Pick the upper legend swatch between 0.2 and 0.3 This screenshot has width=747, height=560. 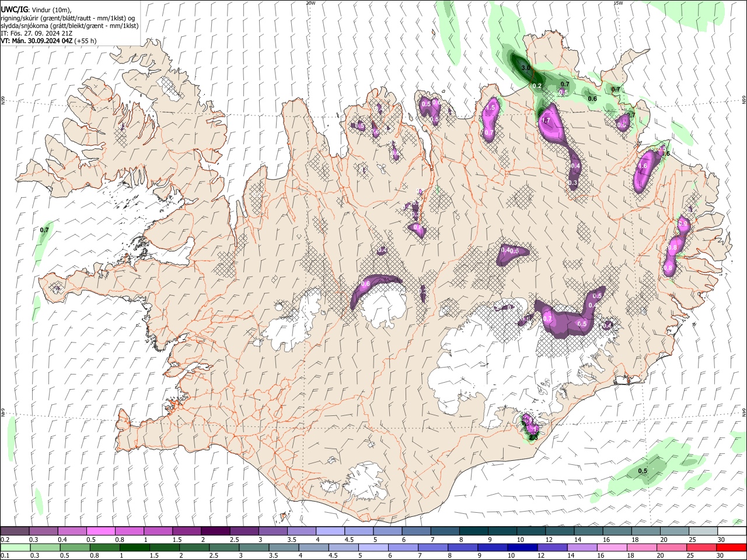tap(15, 531)
